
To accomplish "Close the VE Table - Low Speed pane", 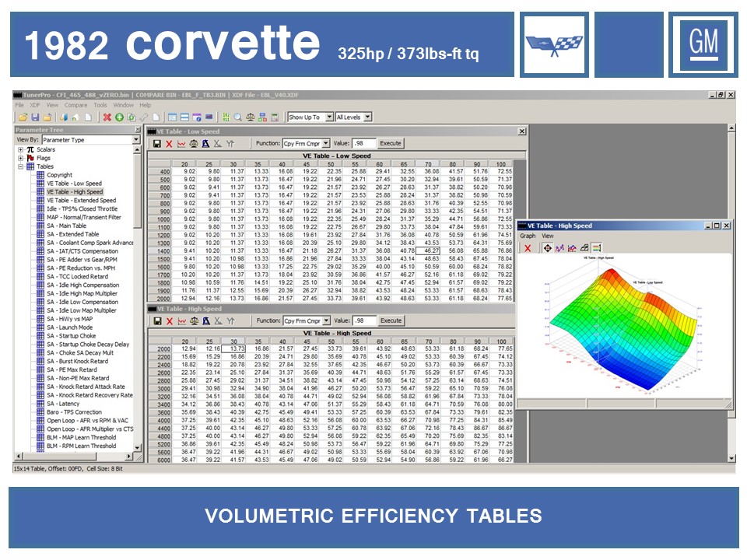I will click(x=522, y=131).
